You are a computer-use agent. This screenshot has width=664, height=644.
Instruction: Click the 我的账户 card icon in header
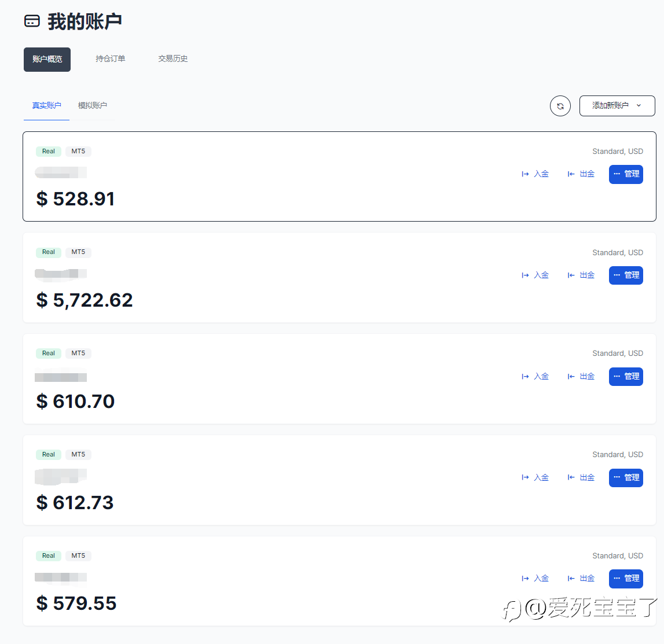(32, 21)
